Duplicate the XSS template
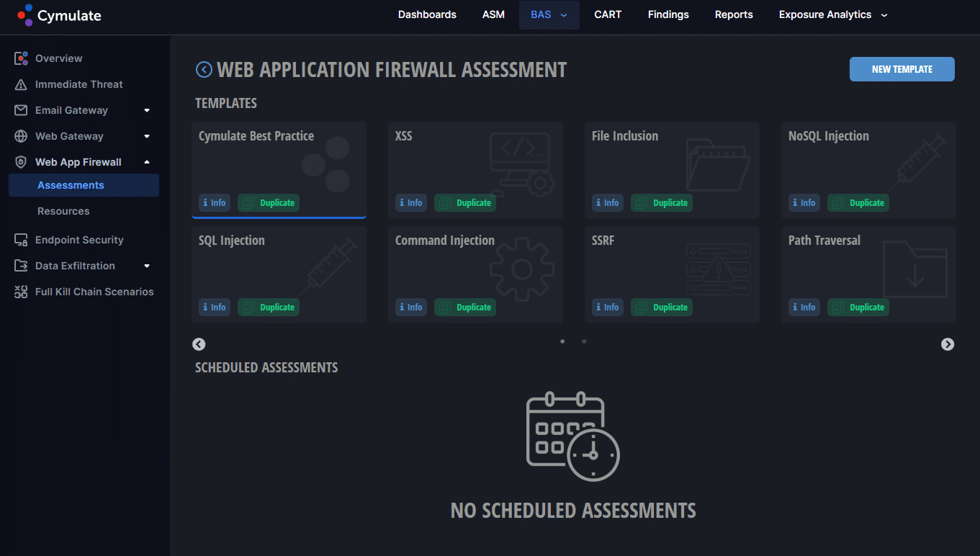Viewport: 980px width, 556px height. pos(465,203)
